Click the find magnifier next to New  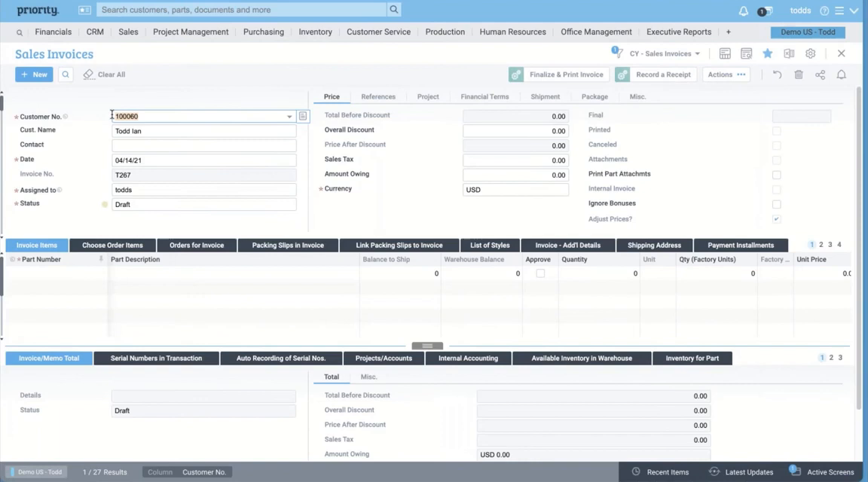pyautogui.click(x=66, y=75)
